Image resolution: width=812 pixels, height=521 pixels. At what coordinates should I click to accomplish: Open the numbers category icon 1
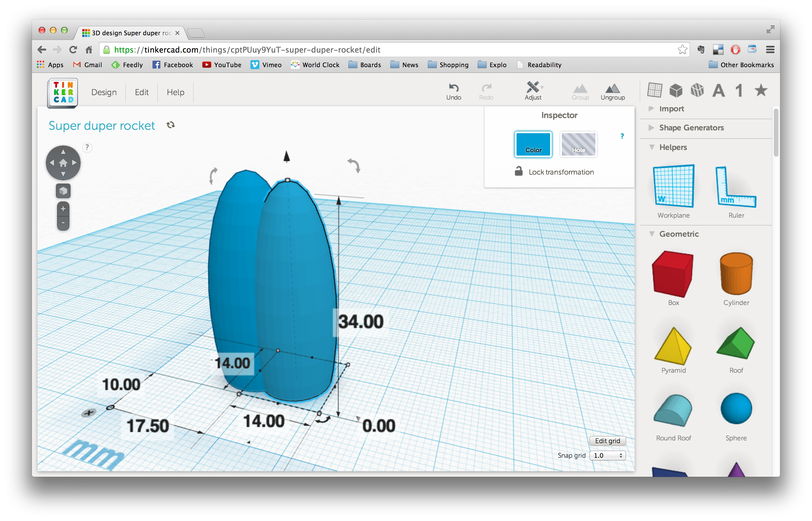pos(739,91)
